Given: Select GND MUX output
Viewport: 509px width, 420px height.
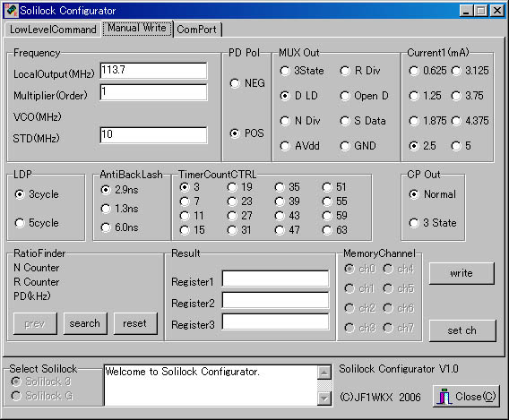Looking at the screenshot, I should [x=358, y=146].
